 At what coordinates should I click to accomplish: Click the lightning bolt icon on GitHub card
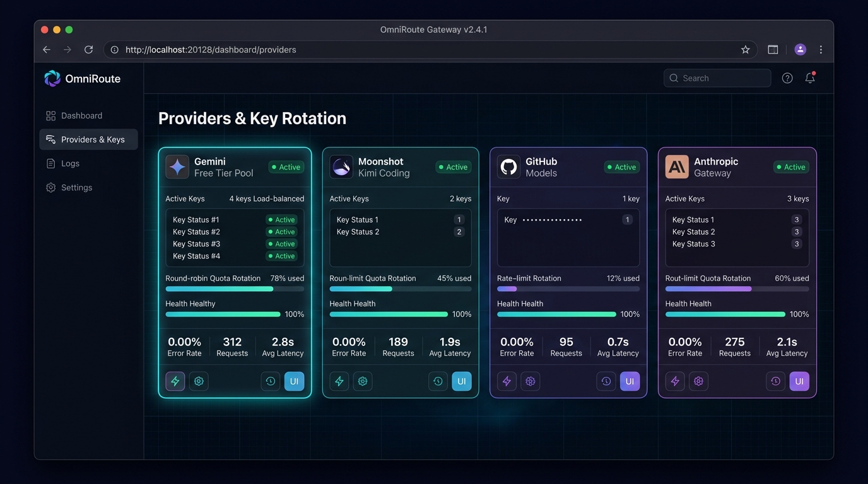(507, 381)
